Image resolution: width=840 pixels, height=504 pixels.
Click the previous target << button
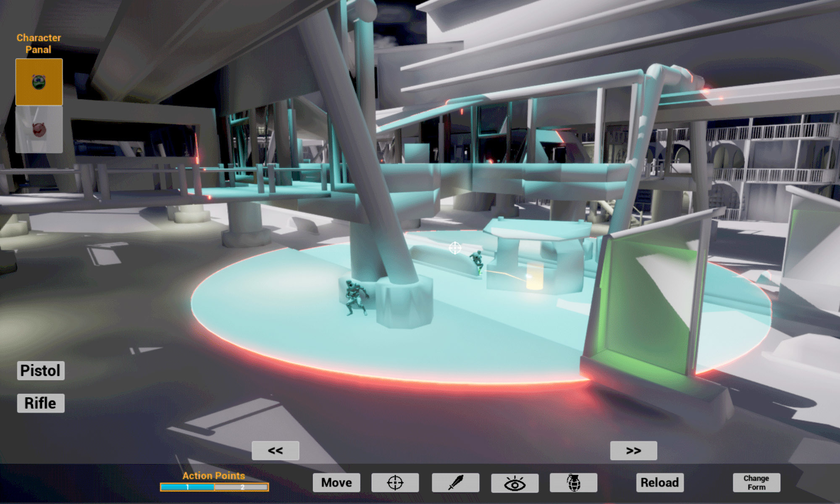point(276,451)
